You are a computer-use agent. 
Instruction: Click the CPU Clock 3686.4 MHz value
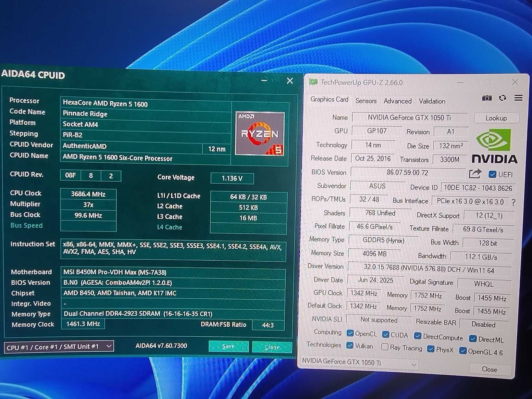88,194
